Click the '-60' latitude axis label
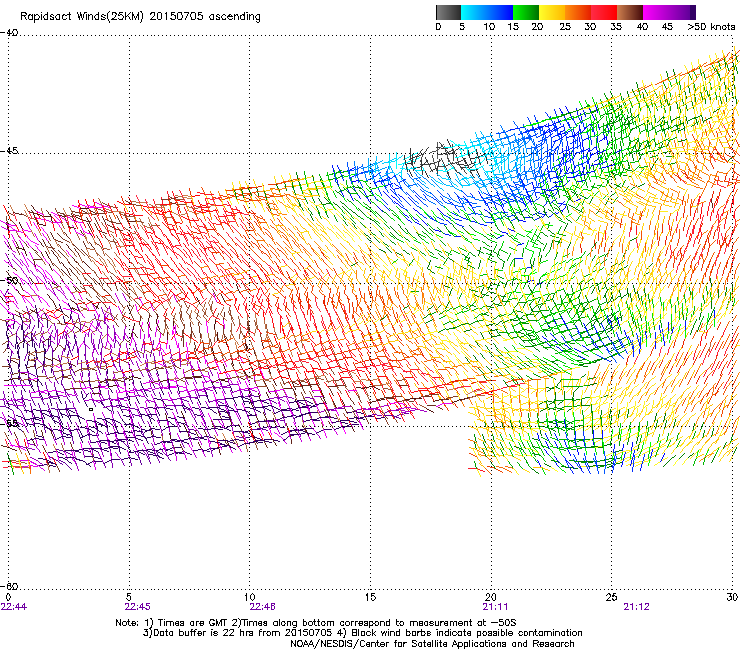This screenshot has width=740, height=650. coord(9,586)
